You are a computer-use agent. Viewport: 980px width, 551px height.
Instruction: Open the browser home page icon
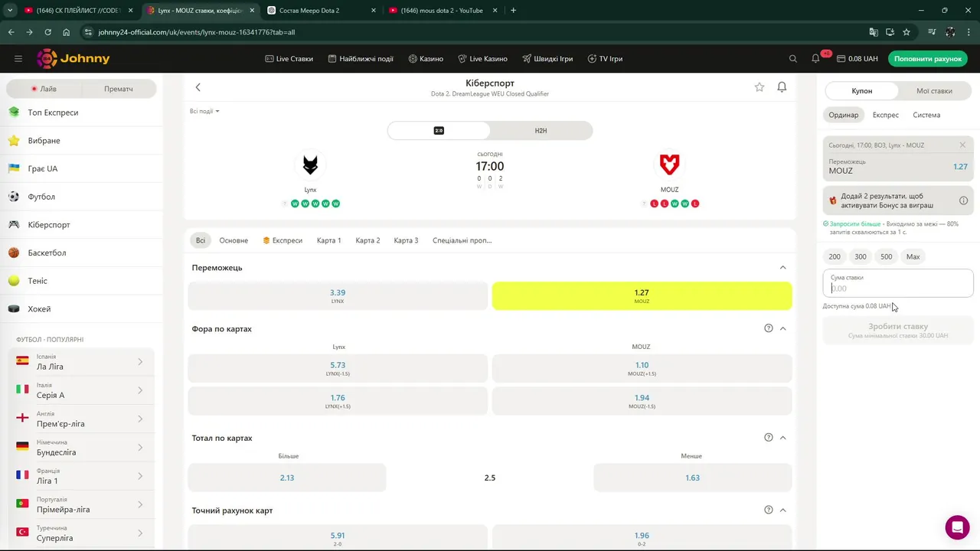(67, 32)
